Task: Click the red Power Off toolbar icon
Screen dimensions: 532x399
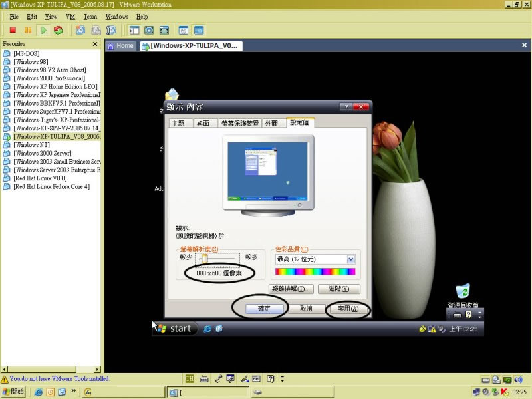Action: tap(13, 30)
